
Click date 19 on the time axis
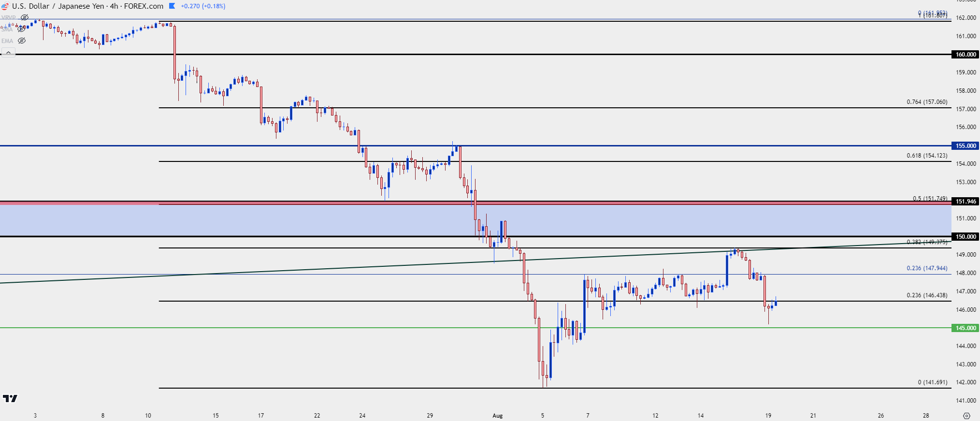click(768, 416)
